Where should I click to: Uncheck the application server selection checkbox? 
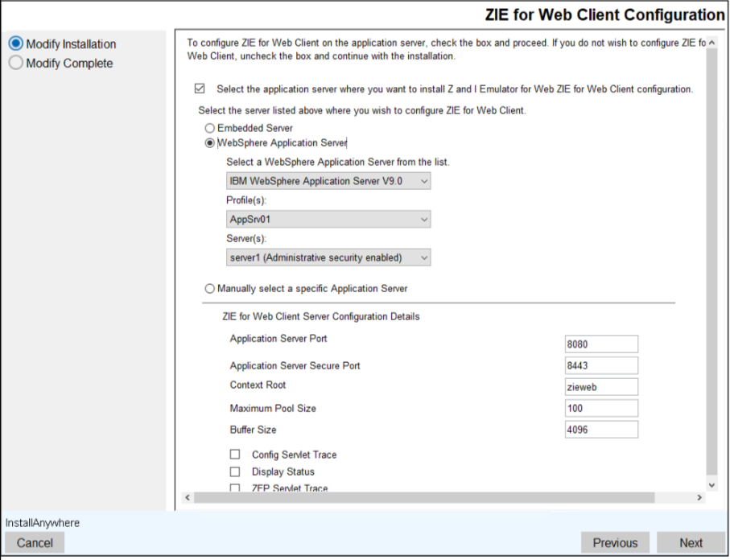(200, 89)
